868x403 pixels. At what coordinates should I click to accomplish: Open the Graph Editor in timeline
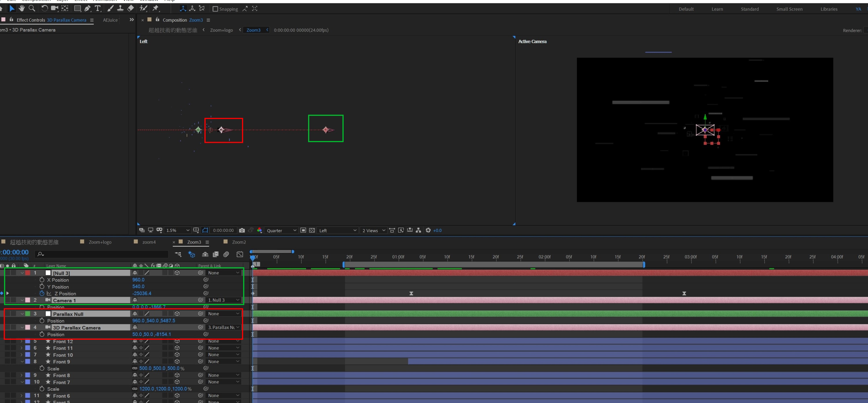tap(240, 254)
